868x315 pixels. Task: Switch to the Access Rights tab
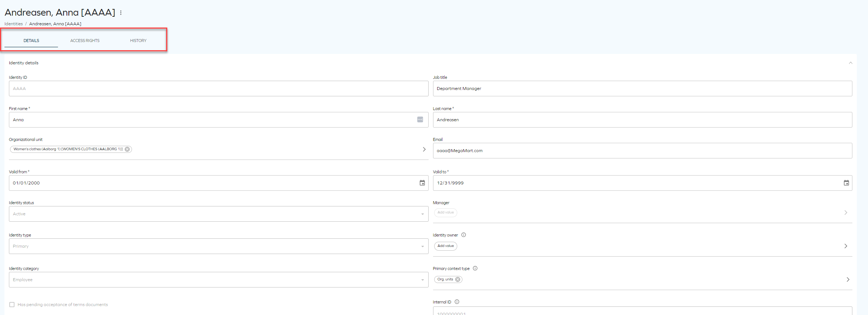point(85,41)
